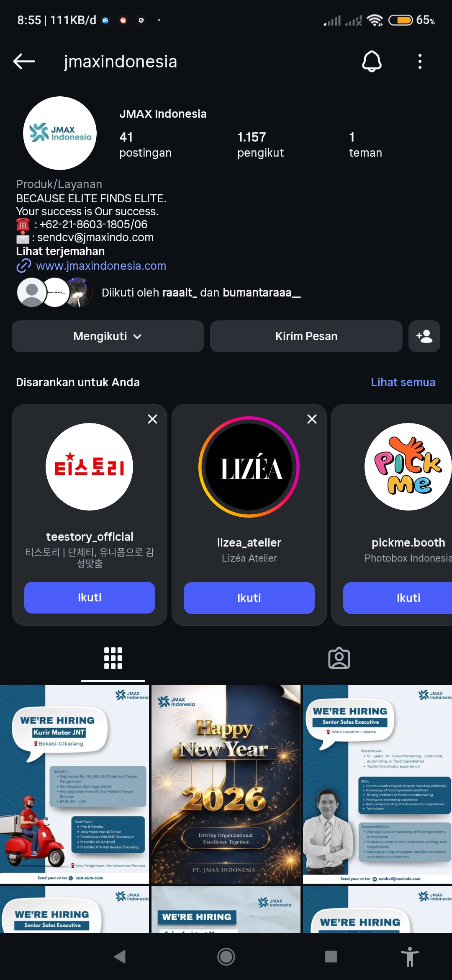Open the three-dot options menu
Image resolution: width=452 pixels, height=980 pixels.
[420, 62]
